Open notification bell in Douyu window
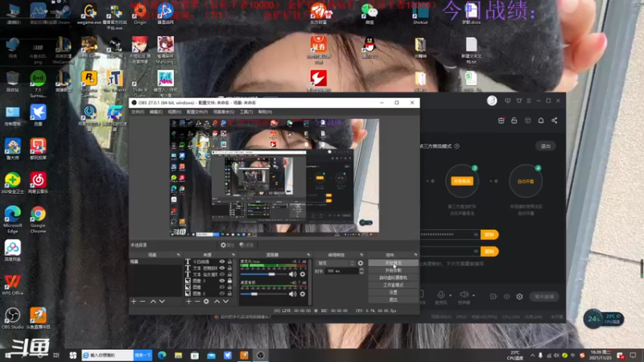644x362 pixels. pos(541,121)
